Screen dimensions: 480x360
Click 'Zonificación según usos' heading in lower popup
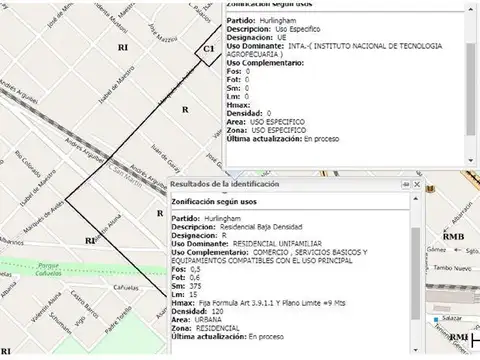[x=214, y=202]
